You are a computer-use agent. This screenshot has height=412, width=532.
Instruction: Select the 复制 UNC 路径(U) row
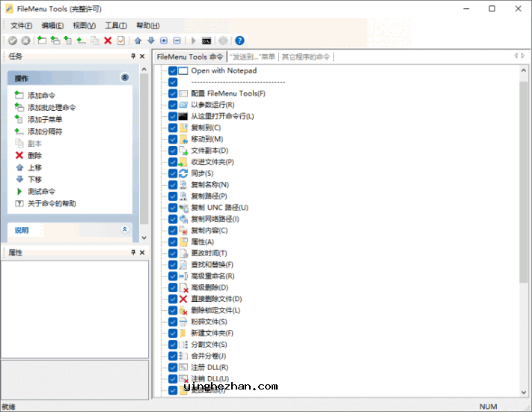(219, 207)
